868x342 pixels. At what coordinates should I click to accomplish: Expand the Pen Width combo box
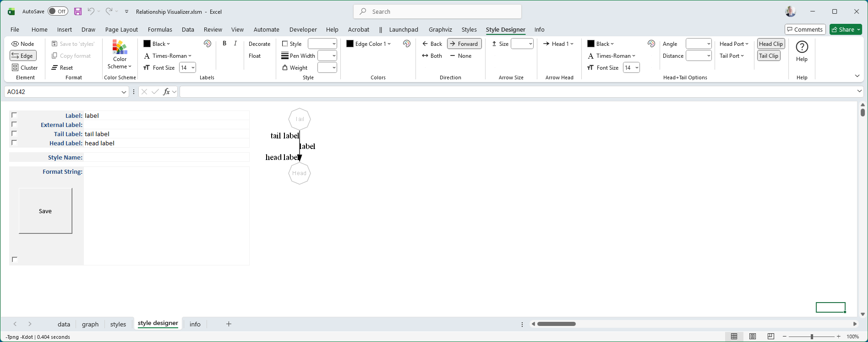tap(334, 56)
